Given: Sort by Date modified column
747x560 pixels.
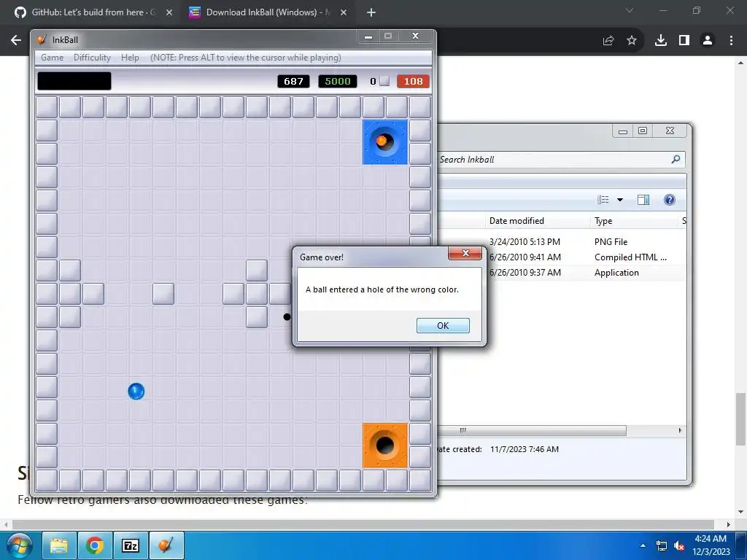Looking at the screenshot, I should click(x=538, y=221).
